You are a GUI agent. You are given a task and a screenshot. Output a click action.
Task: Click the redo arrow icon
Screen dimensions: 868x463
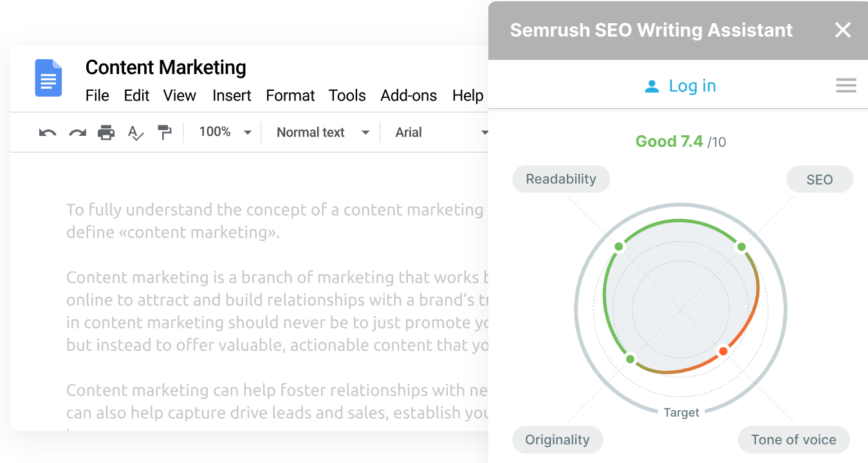(77, 133)
